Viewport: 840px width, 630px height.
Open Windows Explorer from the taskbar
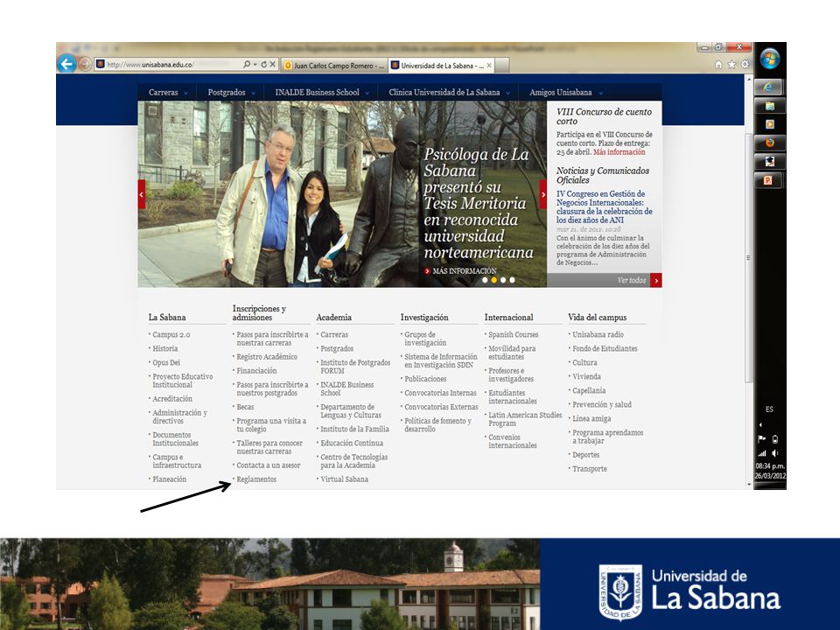[769, 106]
